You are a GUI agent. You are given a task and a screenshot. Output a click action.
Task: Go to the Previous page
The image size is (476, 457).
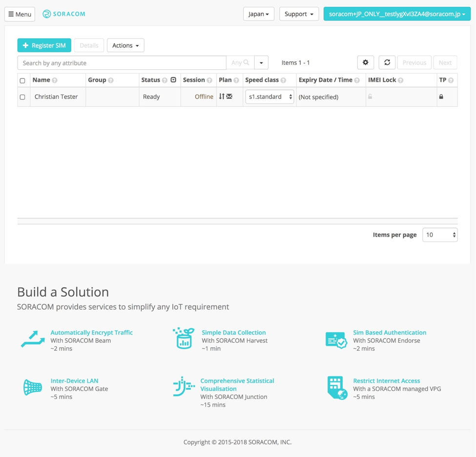pyautogui.click(x=414, y=62)
